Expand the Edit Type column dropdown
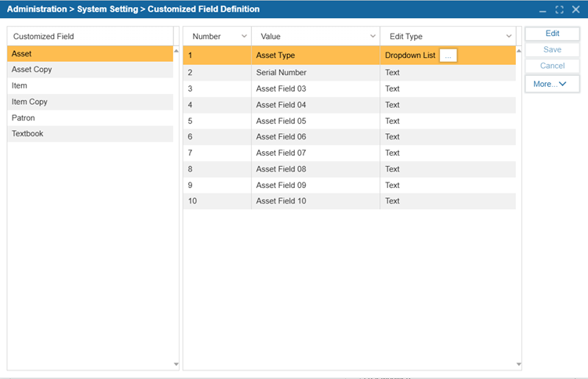This screenshot has width=588, height=379. click(x=509, y=36)
